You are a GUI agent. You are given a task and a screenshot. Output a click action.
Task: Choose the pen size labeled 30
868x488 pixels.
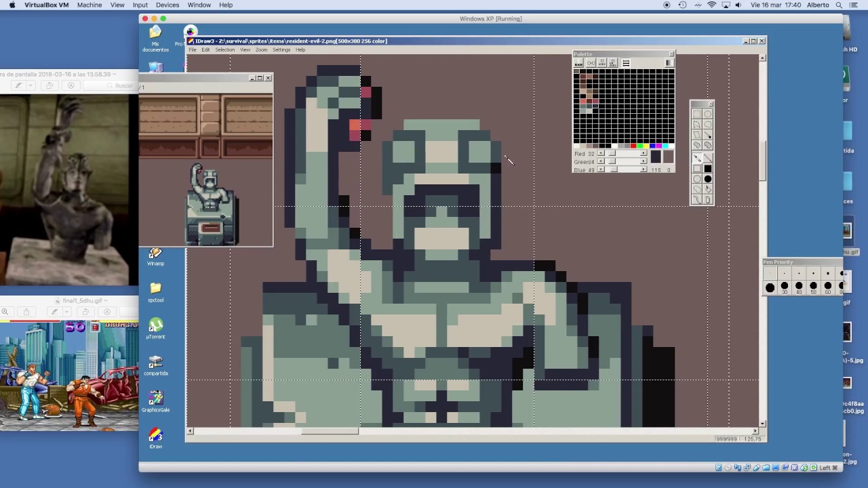tap(785, 287)
